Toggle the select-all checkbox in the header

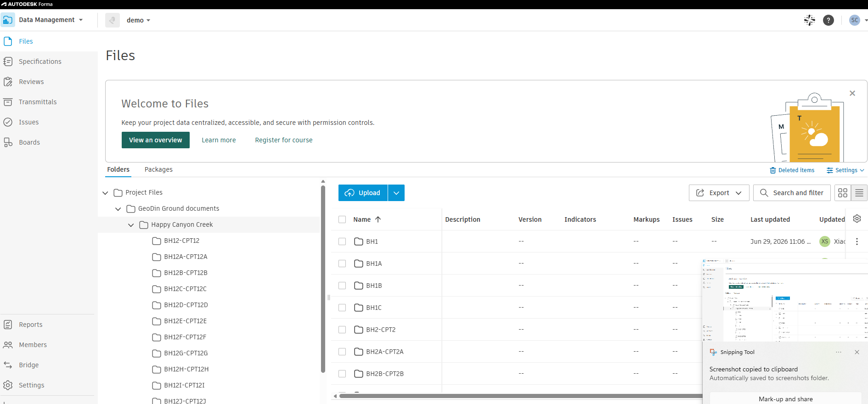point(342,219)
